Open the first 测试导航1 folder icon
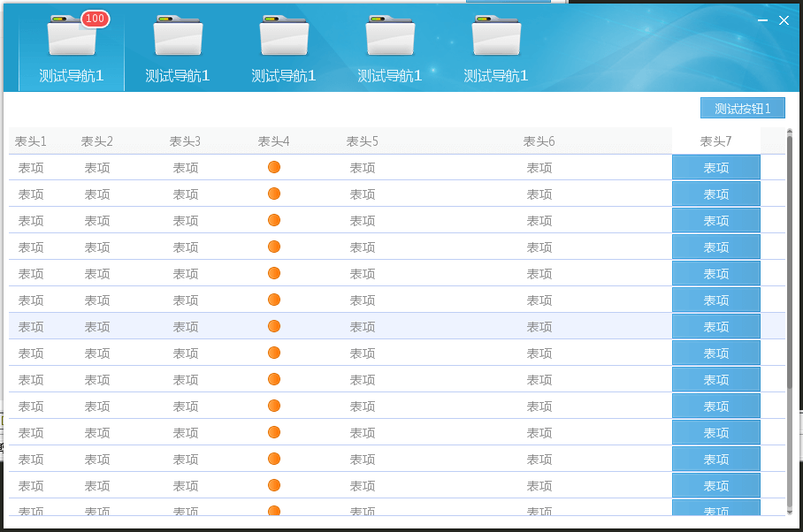 71,37
